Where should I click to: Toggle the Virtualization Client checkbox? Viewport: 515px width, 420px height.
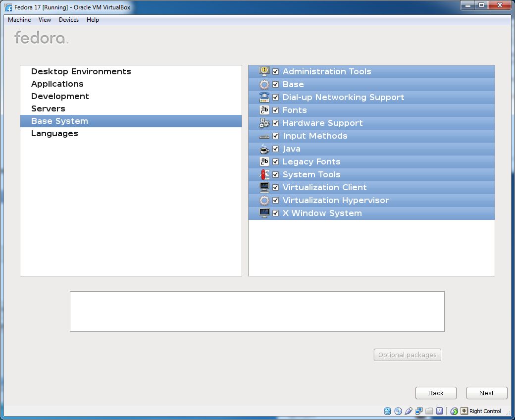click(x=275, y=187)
